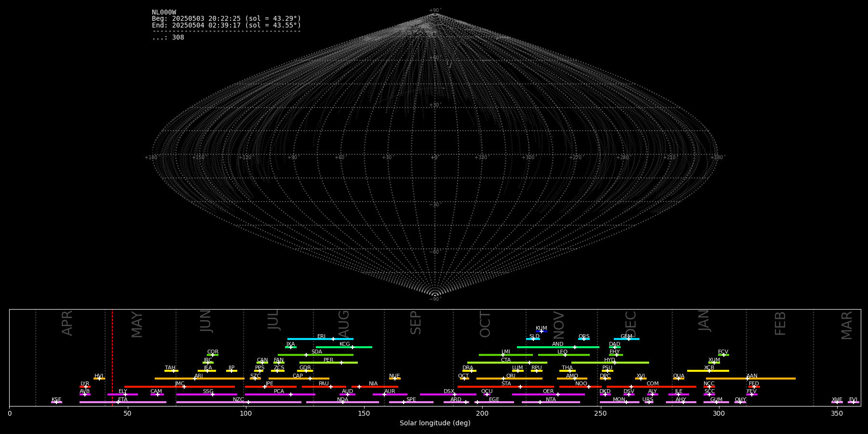Click the XCB shower label
The height and width of the screenshot is (434, 868).
click(x=709, y=367)
